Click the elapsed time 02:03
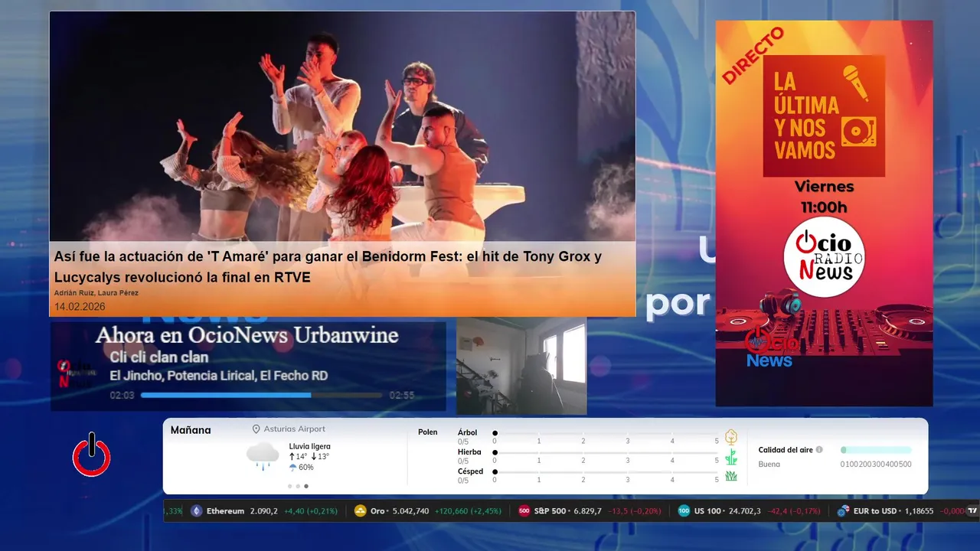Viewport: 980px width, 551px height. [x=122, y=396]
